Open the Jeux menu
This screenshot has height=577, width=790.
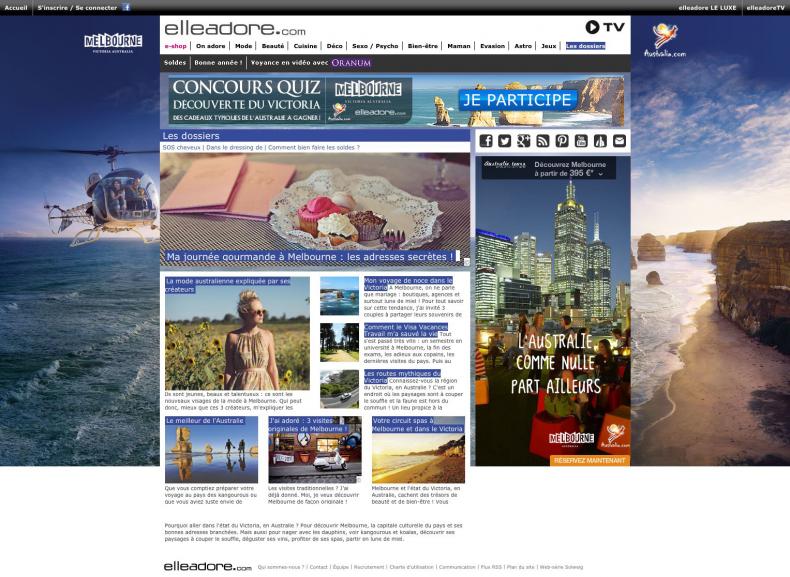click(x=549, y=46)
